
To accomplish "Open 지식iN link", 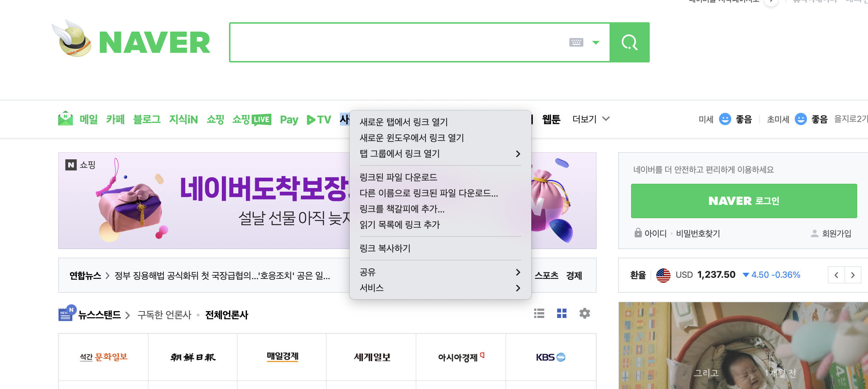I will tap(183, 119).
